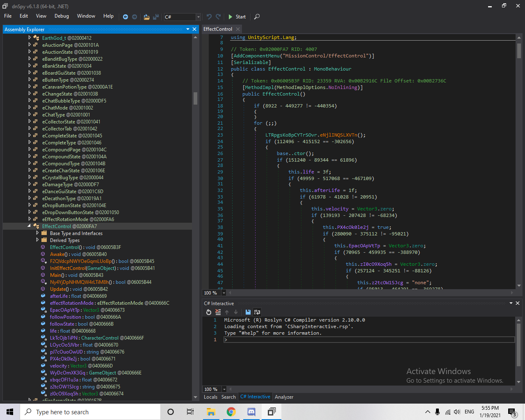Select the EffectControl() constructor in tree
This screenshot has height=420, width=525.
tap(85, 247)
